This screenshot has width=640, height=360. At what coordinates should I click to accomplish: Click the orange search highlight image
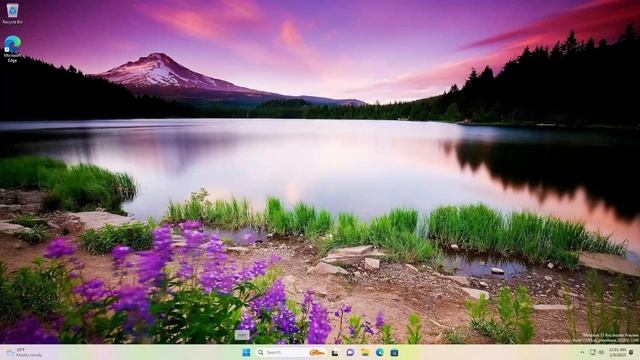pyautogui.click(x=317, y=352)
